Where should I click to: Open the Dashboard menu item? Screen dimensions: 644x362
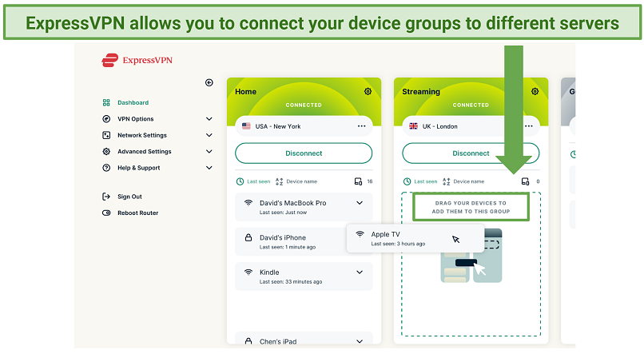pyautogui.click(x=133, y=103)
